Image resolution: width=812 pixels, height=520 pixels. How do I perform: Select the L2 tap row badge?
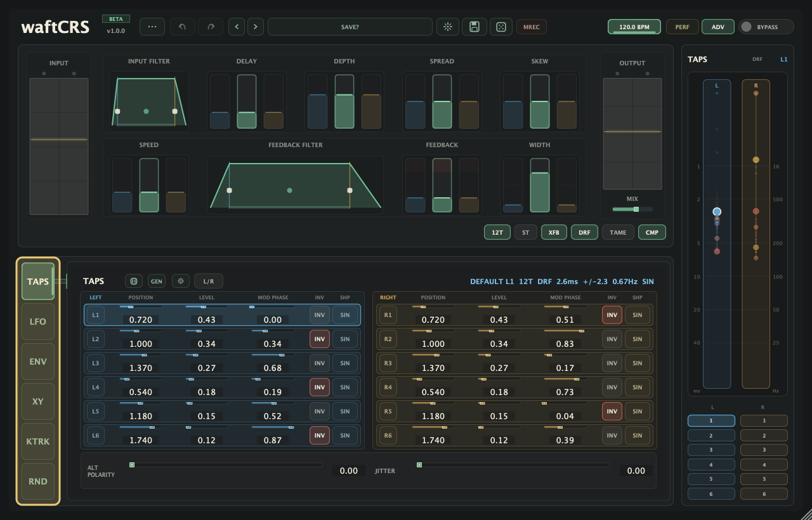click(x=96, y=339)
